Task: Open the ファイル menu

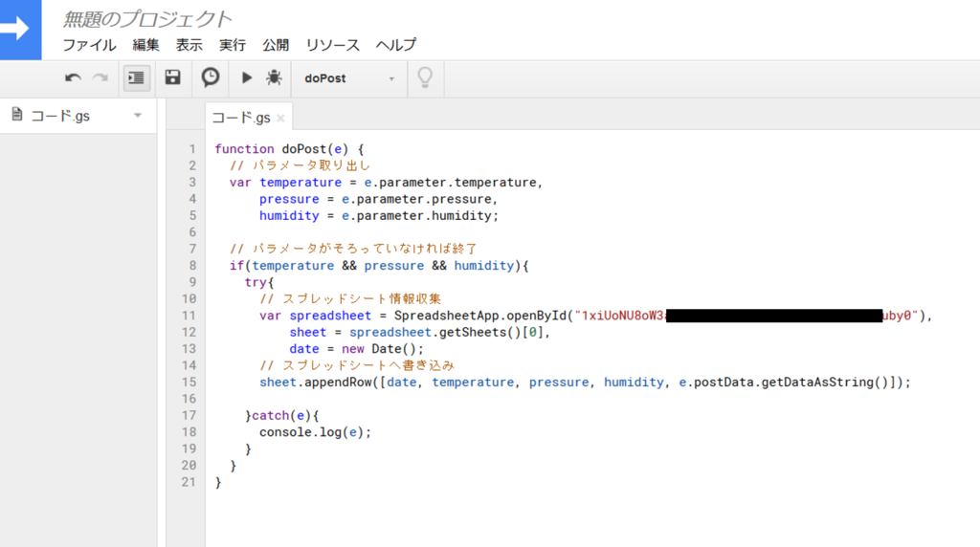Action: (89, 45)
